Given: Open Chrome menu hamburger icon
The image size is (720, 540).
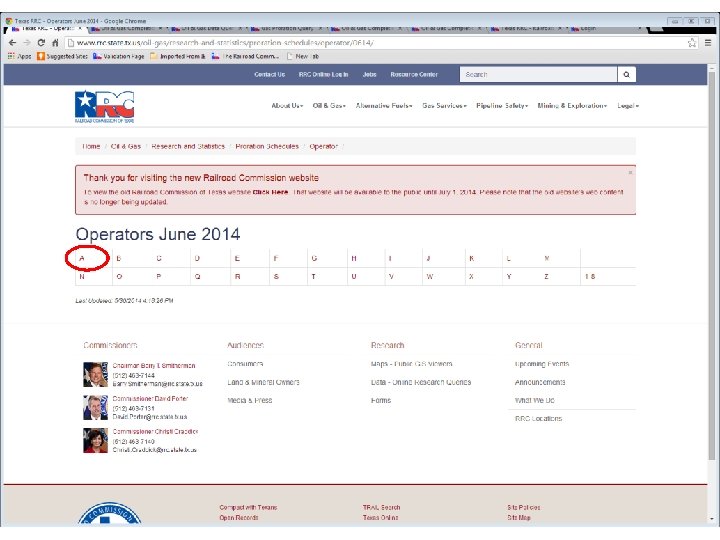Looking at the screenshot, I should tap(708, 43).
